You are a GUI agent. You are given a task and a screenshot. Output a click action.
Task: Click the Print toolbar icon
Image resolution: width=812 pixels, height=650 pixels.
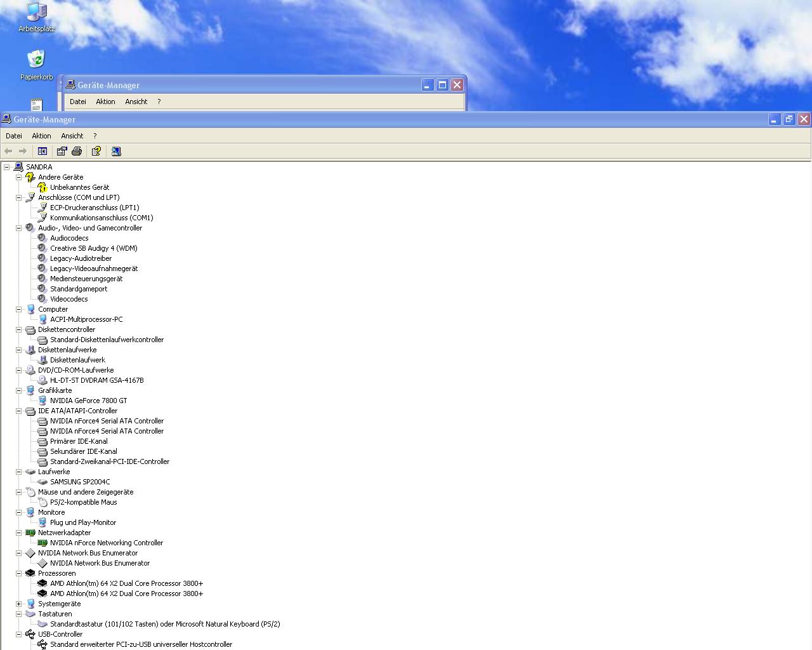(x=77, y=151)
